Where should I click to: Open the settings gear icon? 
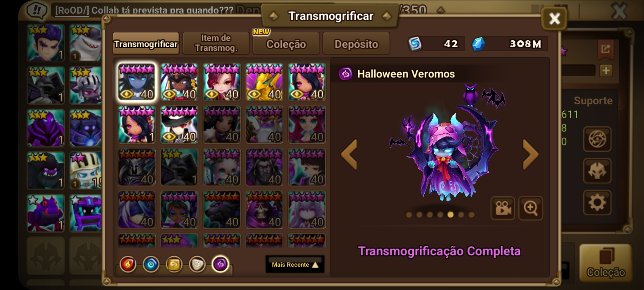tap(597, 202)
